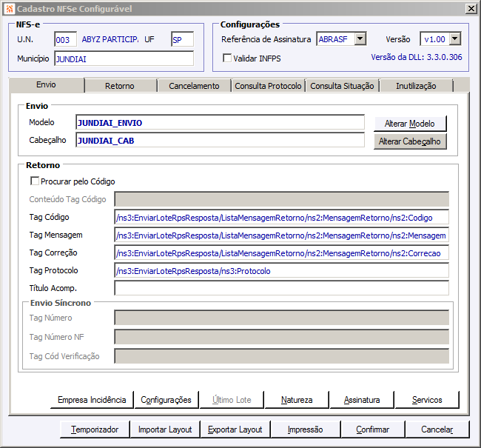Click the Exportar Layout button

coord(235,429)
